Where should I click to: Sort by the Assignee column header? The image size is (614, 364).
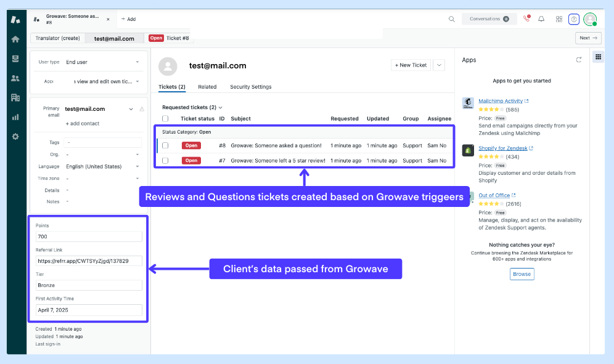click(x=440, y=119)
